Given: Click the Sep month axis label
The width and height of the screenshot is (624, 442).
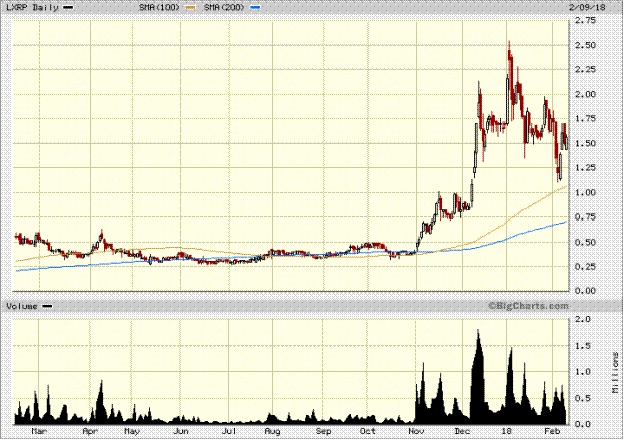Looking at the screenshot, I should coord(324,431).
